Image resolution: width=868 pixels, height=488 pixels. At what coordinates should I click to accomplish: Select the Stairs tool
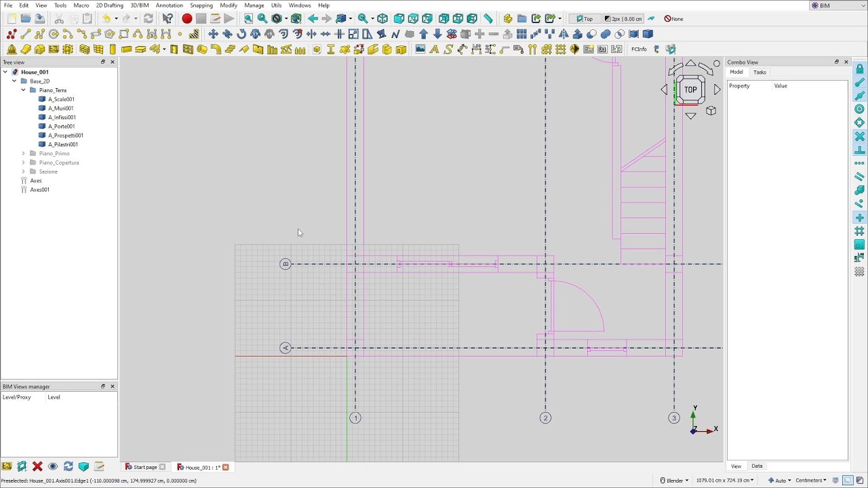click(230, 49)
